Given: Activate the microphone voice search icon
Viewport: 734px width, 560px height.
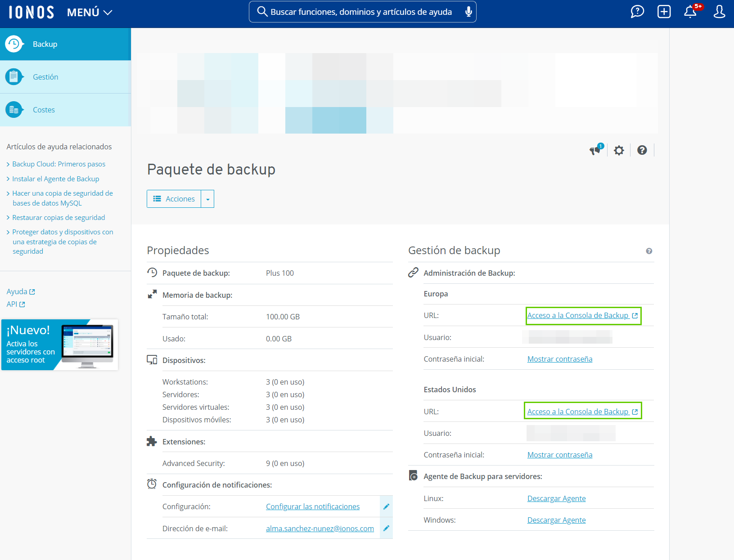Looking at the screenshot, I should (468, 12).
